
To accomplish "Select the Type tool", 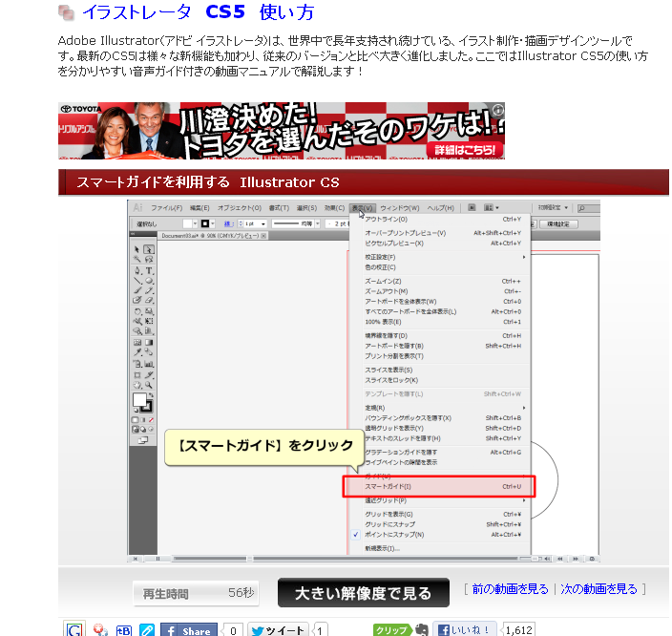I will tap(149, 270).
